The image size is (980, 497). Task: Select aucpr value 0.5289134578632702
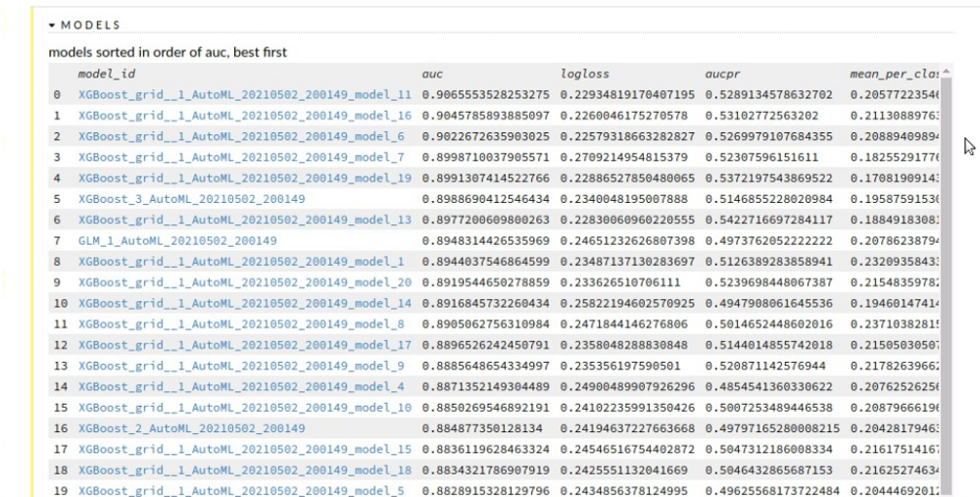768,95
